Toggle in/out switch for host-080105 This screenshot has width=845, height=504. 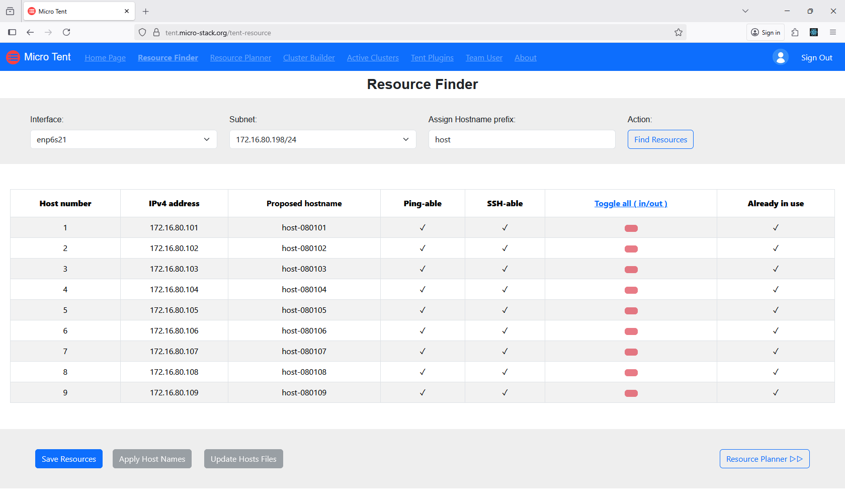pos(631,310)
